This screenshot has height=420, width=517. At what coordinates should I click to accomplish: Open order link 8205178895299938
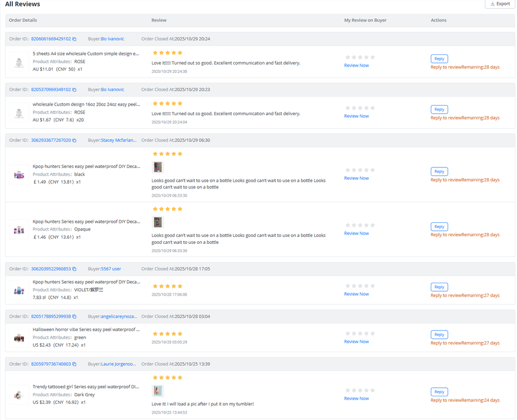coord(51,317)
